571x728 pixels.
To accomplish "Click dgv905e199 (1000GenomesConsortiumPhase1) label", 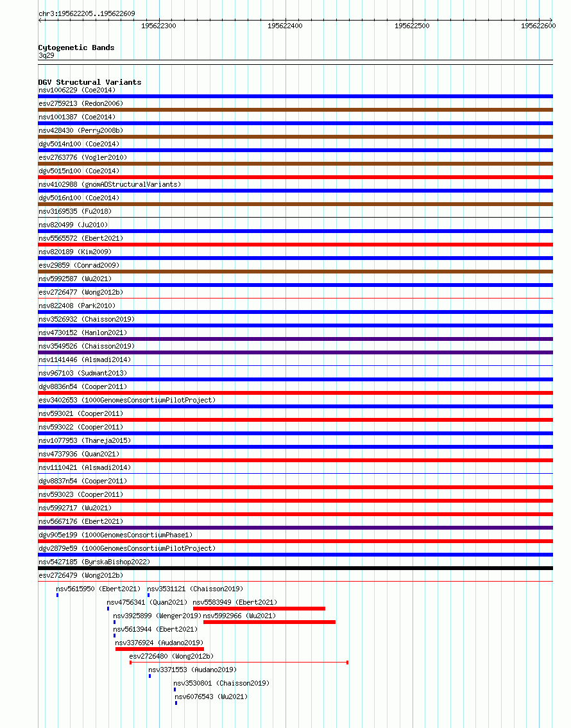I will click(115, 534).
